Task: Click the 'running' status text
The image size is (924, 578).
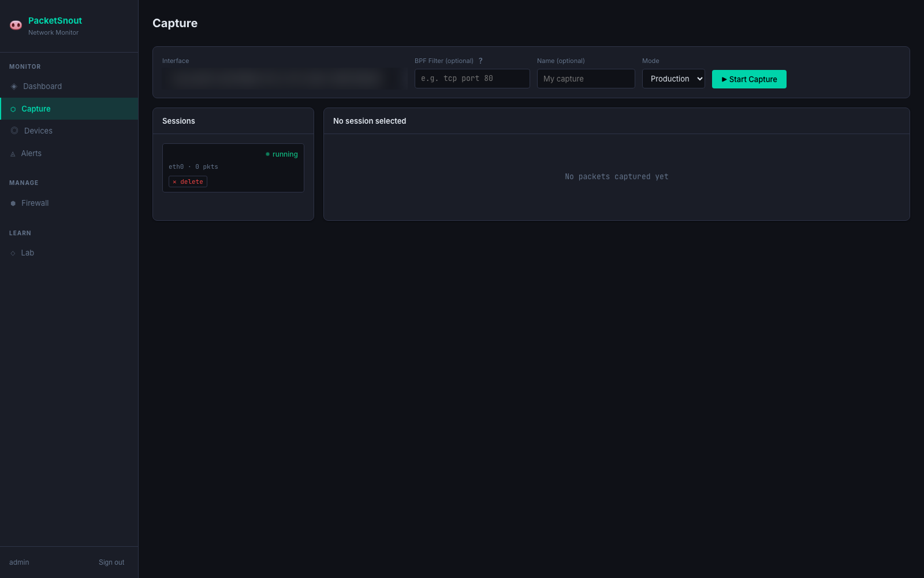Action: click(285, 154)
